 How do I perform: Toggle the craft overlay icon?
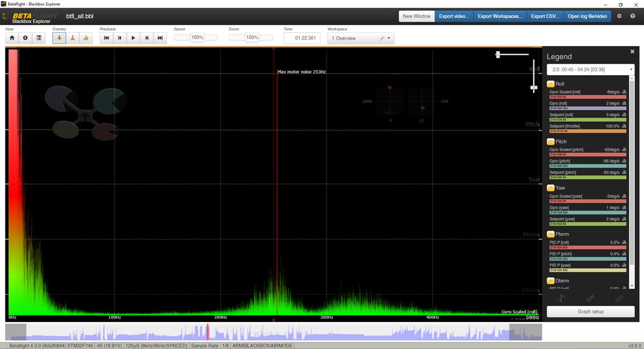click(x=59, y=38)
